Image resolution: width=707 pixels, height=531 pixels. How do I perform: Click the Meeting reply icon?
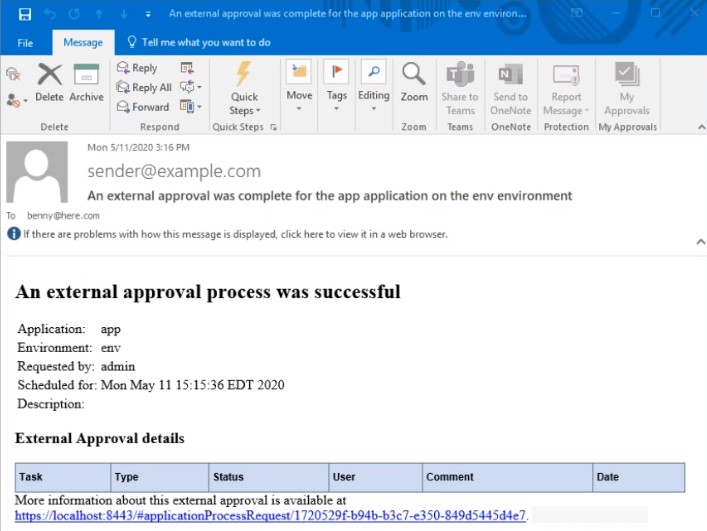click(187, 68)
